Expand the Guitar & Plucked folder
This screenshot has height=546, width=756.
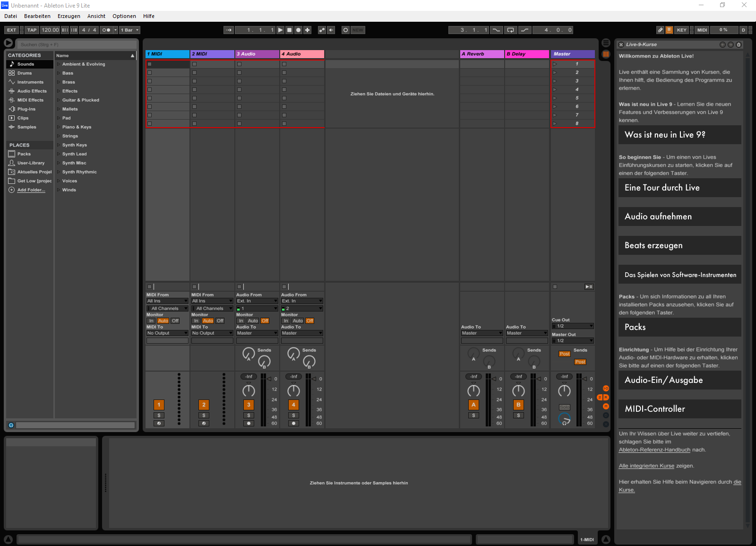pyautogui.click(x=59, y=100)
